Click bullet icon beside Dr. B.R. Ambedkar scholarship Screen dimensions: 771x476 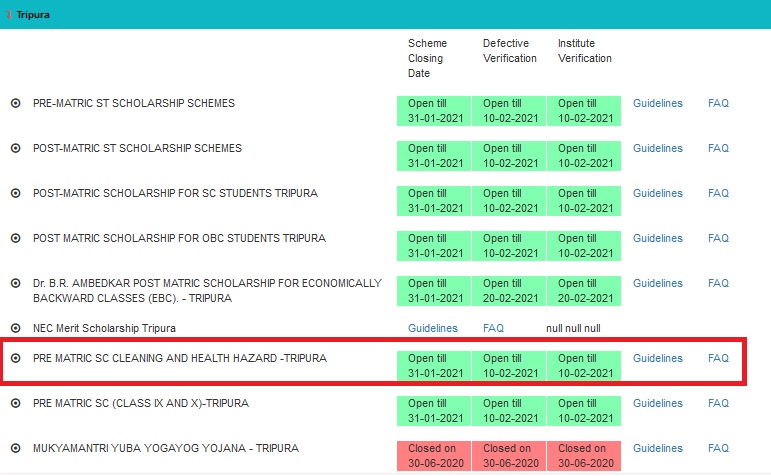point(15,283)
